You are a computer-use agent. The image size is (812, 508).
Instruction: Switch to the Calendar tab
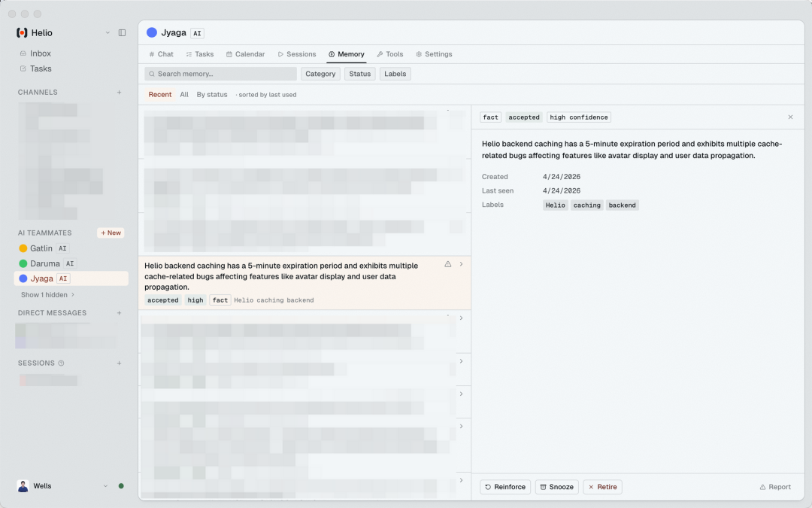tap(245, 54)
